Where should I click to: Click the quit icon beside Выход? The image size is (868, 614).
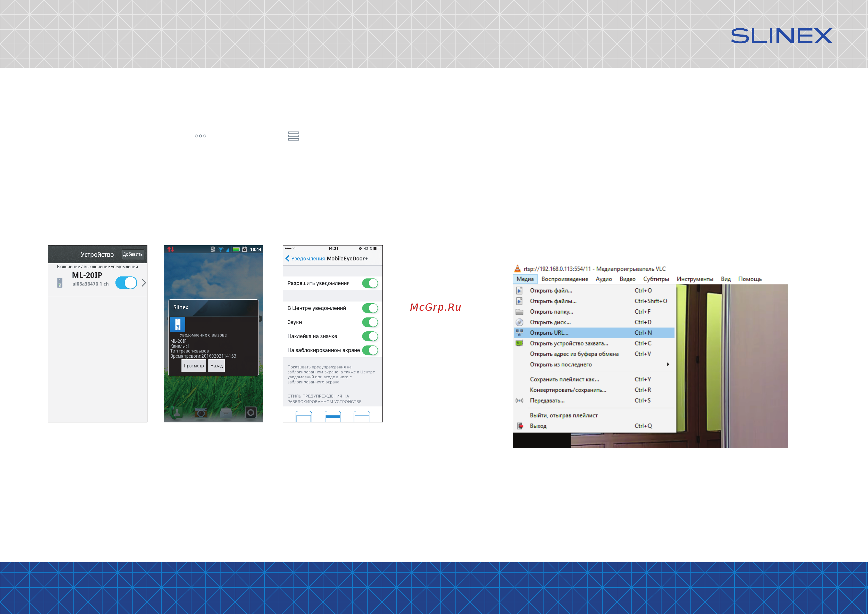click(520, 426)
